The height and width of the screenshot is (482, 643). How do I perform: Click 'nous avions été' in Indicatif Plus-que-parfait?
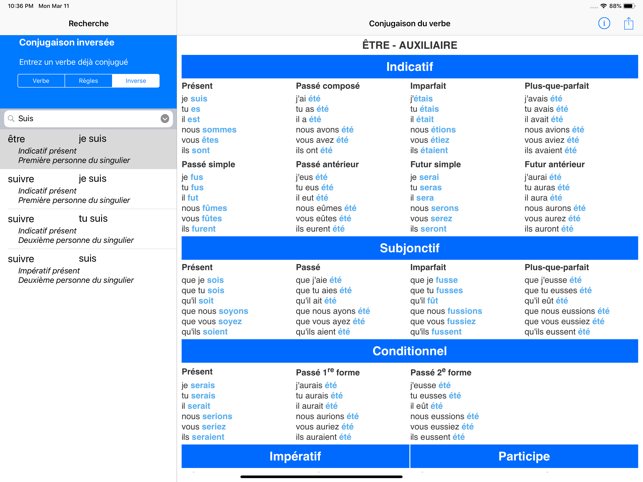[554, 130]
